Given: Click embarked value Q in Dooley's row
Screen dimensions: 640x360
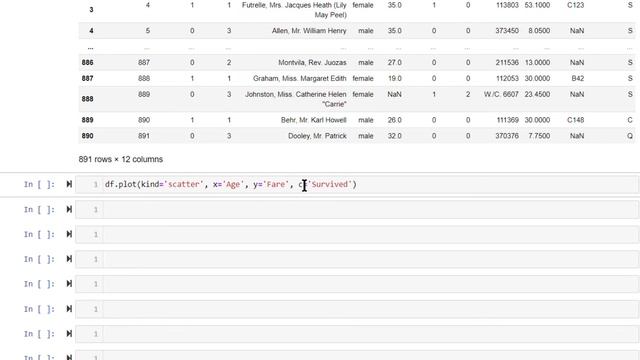Looking at the screenshot, I should [630, 136].
